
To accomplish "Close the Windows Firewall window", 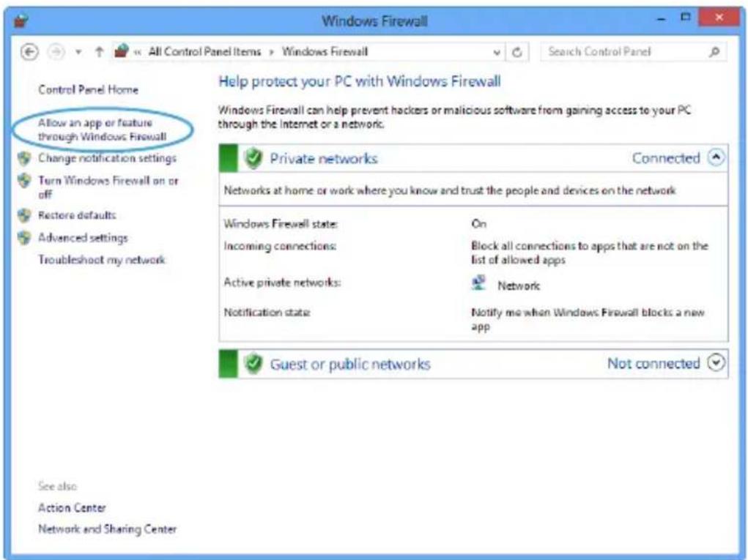I will (x=719, y=18).
